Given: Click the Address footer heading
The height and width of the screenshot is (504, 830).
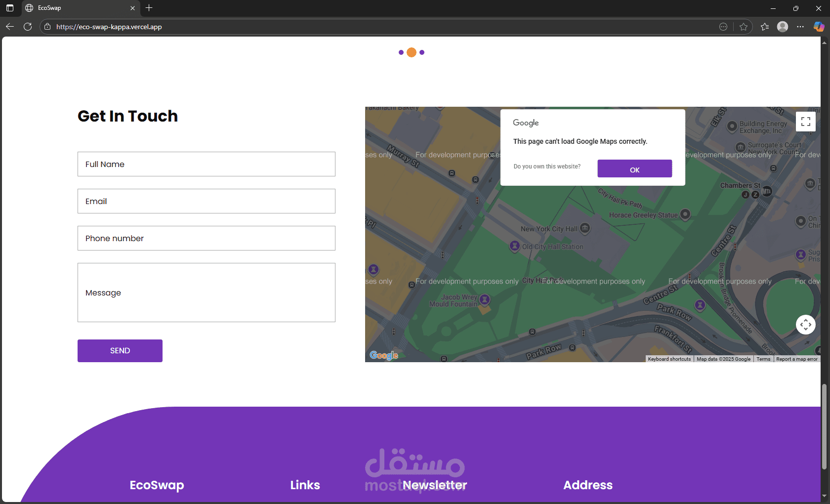Looking at the screenshot, I should [588, 485].
